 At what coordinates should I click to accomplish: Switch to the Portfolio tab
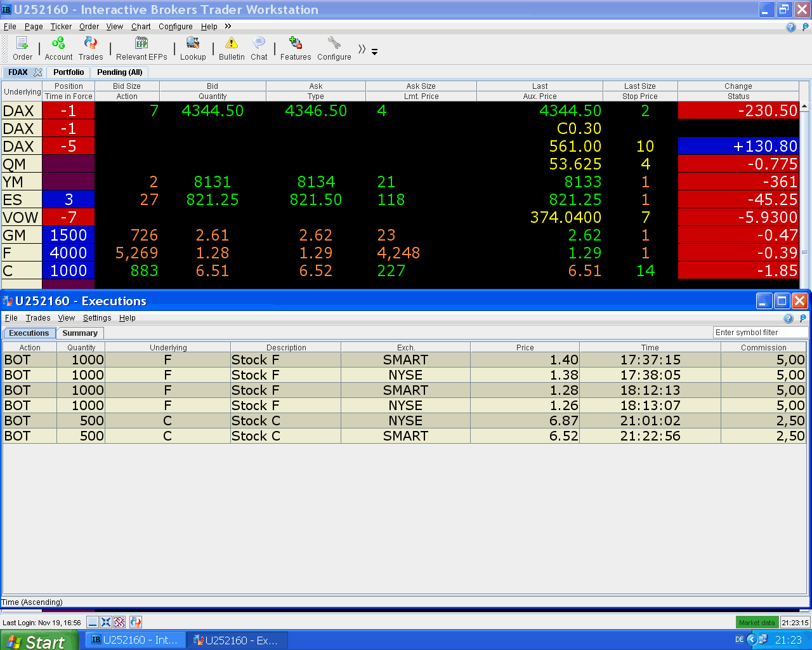69,72
